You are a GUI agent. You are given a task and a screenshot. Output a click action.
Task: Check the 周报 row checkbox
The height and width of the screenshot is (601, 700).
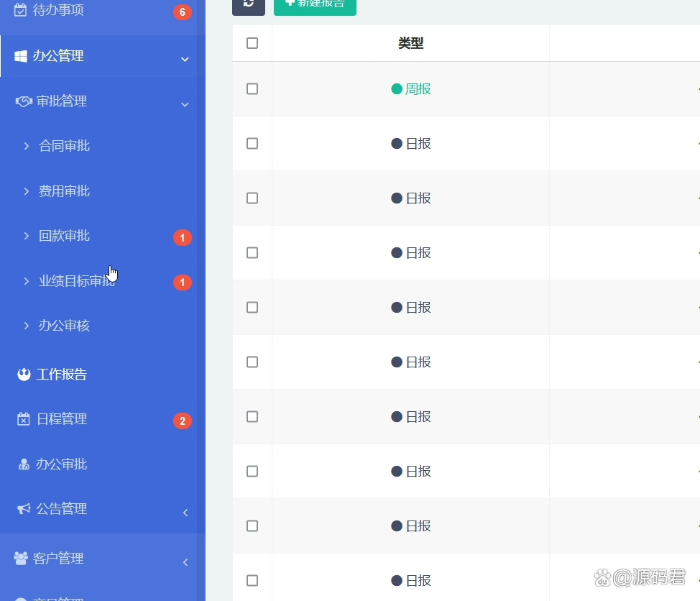tap(252, 89)
